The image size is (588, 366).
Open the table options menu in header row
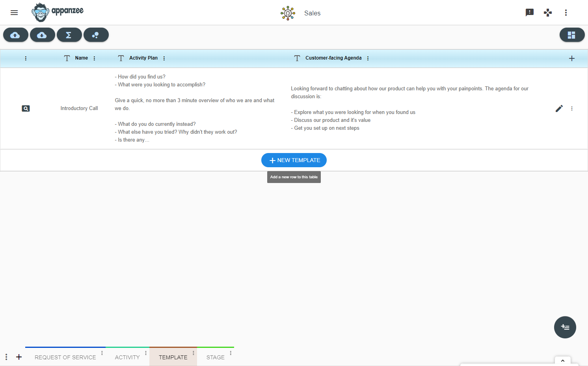[x=26, y=58]
